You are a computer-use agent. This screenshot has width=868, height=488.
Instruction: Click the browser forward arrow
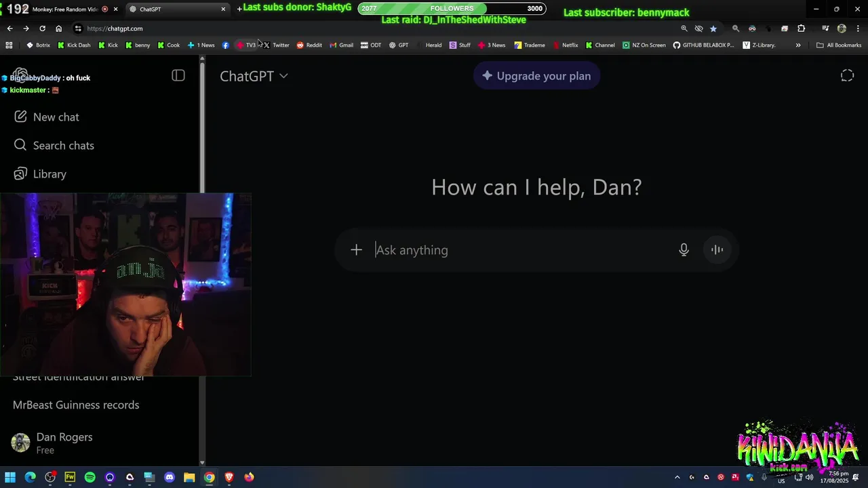tap(26, 28)
